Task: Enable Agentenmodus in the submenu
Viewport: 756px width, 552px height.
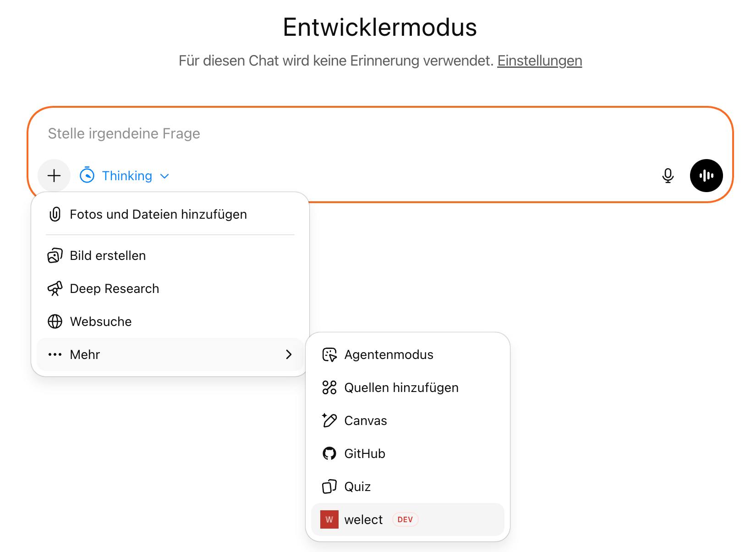Action: click(x=389, y=354)
